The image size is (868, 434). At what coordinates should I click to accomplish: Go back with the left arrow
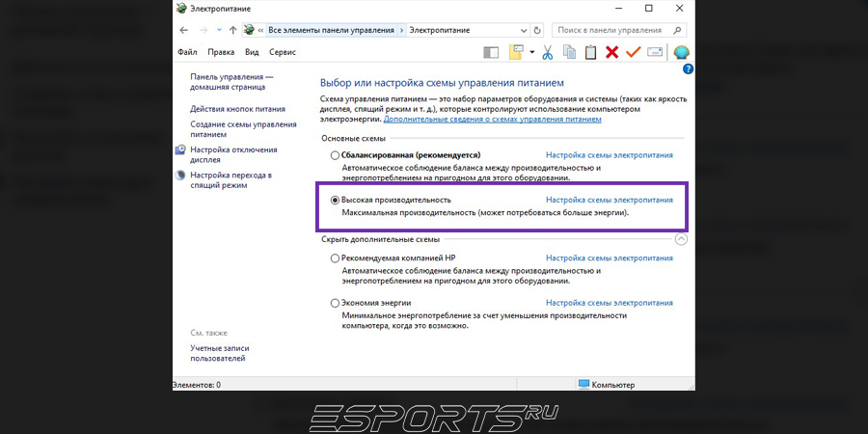(x=184, y=31)
